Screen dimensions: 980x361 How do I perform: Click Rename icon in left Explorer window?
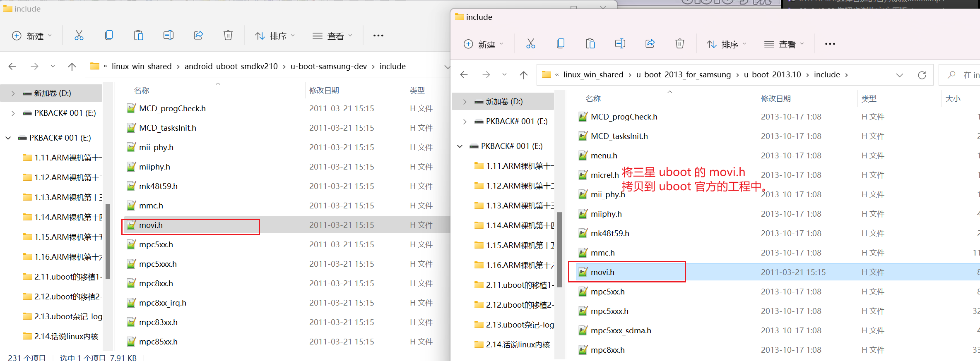[169, 36]
